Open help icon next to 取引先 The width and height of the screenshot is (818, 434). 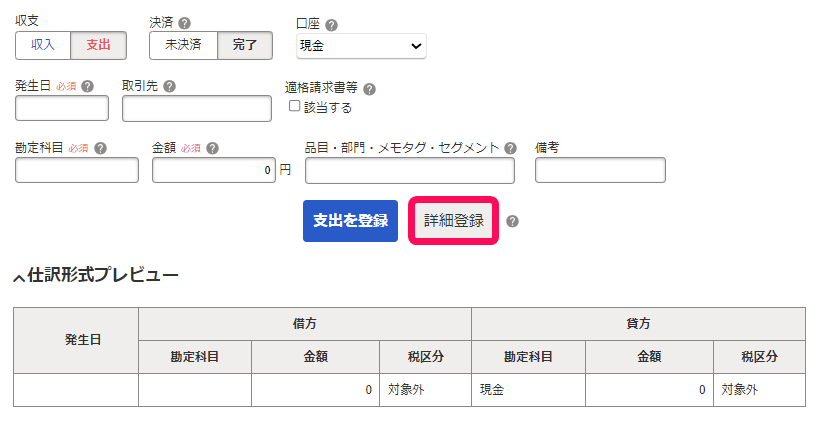169,87
